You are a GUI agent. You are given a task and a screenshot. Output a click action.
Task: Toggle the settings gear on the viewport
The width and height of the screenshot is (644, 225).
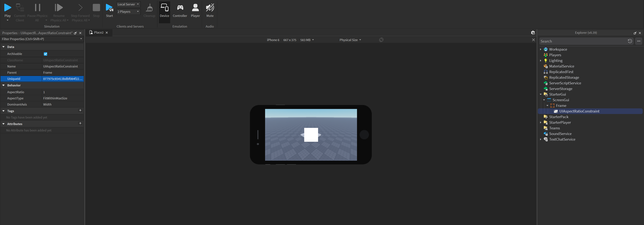533,33
